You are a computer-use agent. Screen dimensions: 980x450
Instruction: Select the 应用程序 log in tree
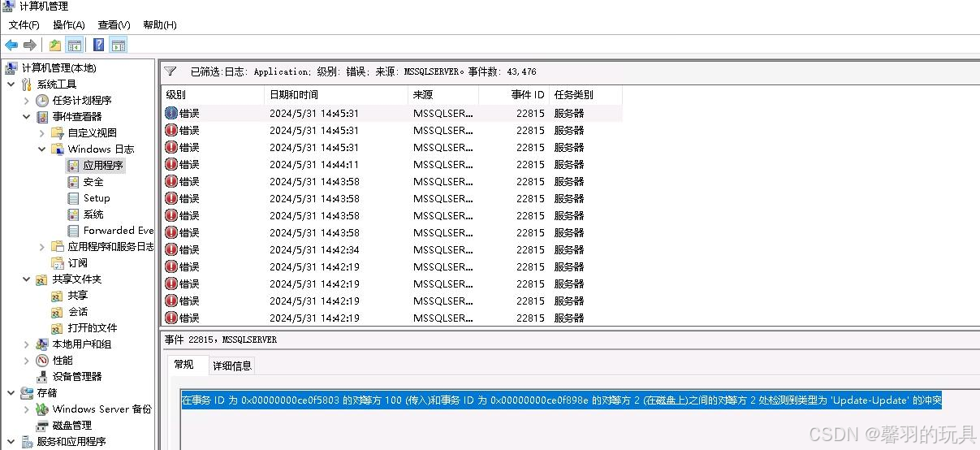click(103, 166)
